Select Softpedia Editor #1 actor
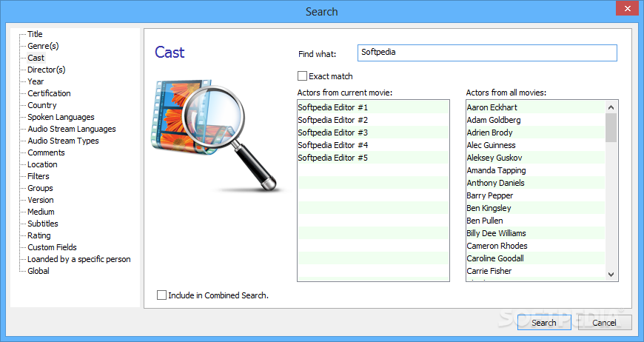The height and width of the screenshot is (342, 644). coord(373,107)
